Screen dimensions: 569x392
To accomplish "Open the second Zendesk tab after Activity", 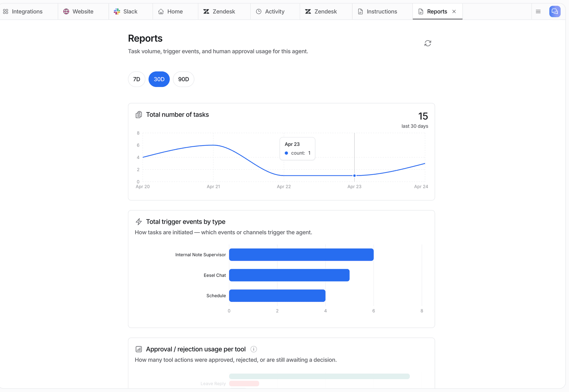I will pos(326,12).
